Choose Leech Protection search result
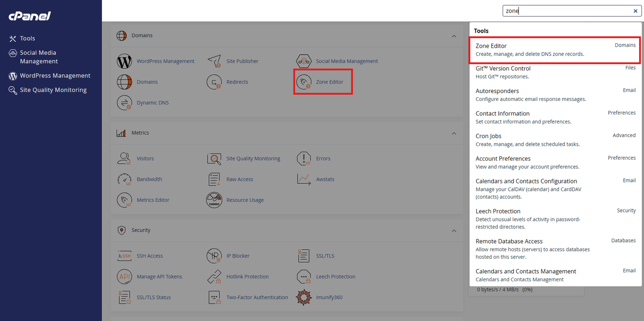The image size is (644, 321). pyautogui.click(x=555, y=219)
